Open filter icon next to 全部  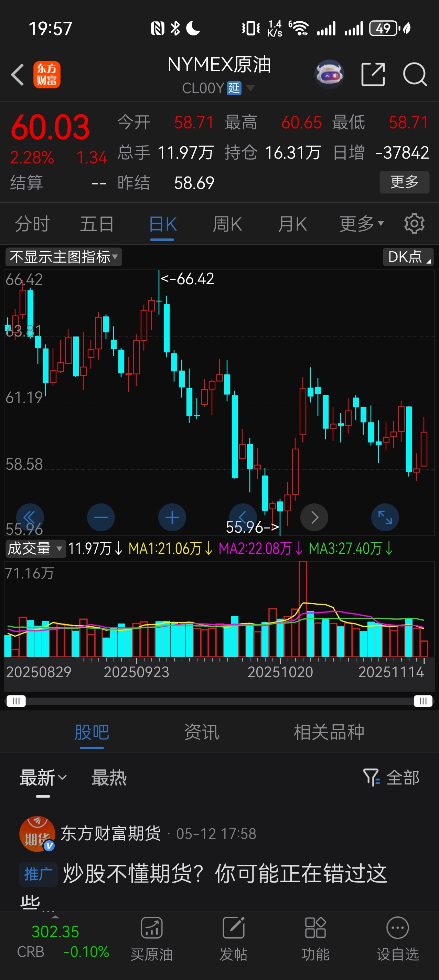(x=372, y=777)
